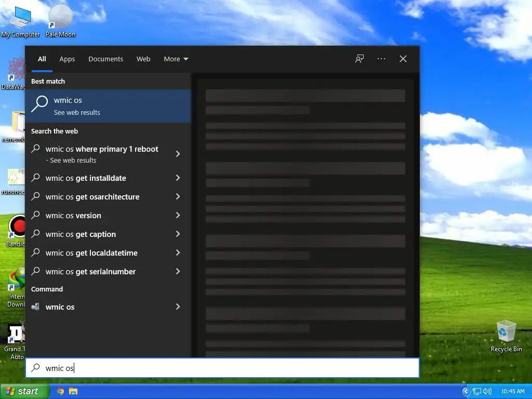The height and width of the screenshot is (399, 532).
Task: Click the search icon beside wmic os version
Action: [36, 215]
